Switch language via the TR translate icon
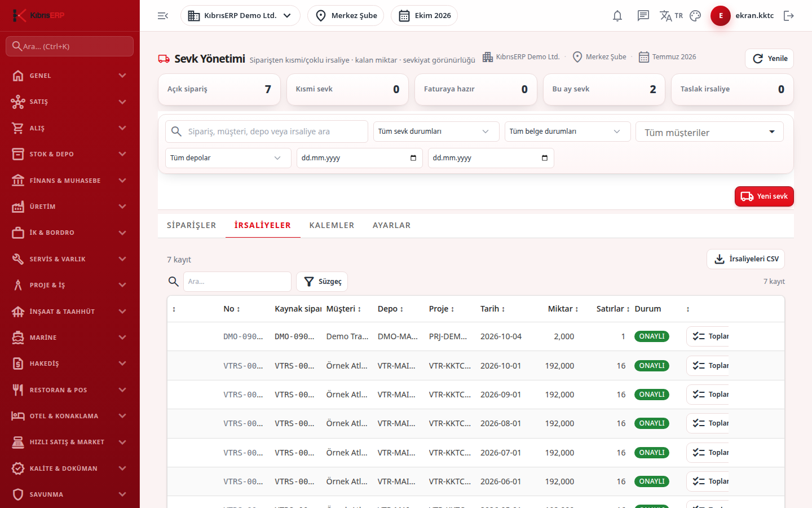 tap(671, 16)
